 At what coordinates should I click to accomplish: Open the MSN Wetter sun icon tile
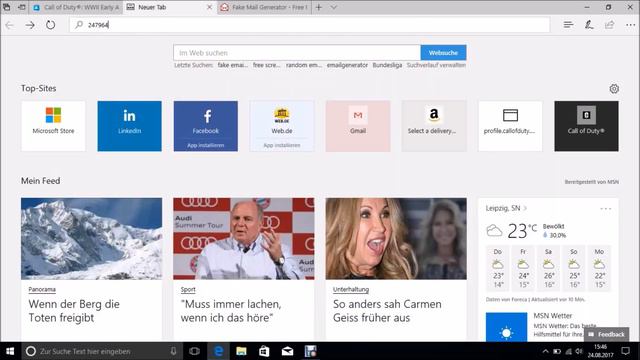coord(506,327)
